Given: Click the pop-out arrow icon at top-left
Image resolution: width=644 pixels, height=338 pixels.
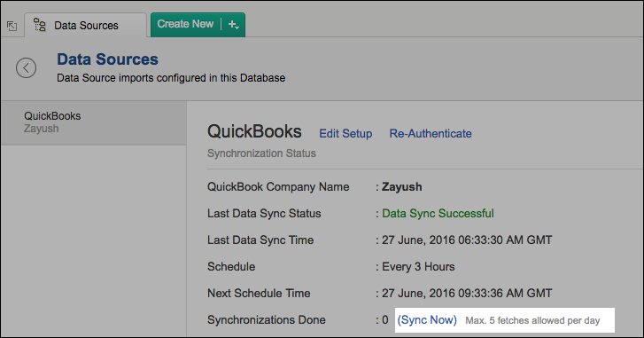Looking at the screenshot, I should pos(12,26).
